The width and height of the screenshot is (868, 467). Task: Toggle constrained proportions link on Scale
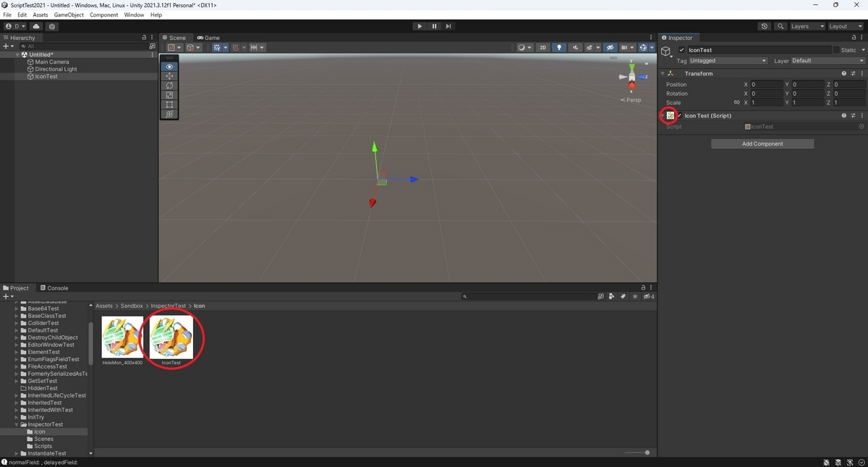(737, 102)
